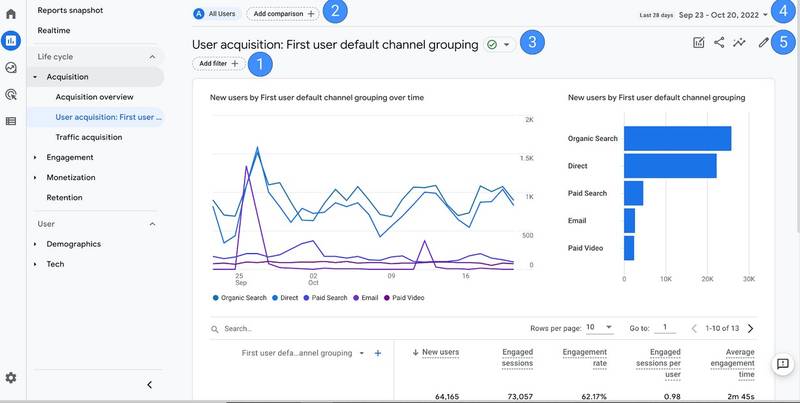The width and height of the screenshot is (800, 403).
Task: Toggle Direct legend item
Action: tap(285, 298)
